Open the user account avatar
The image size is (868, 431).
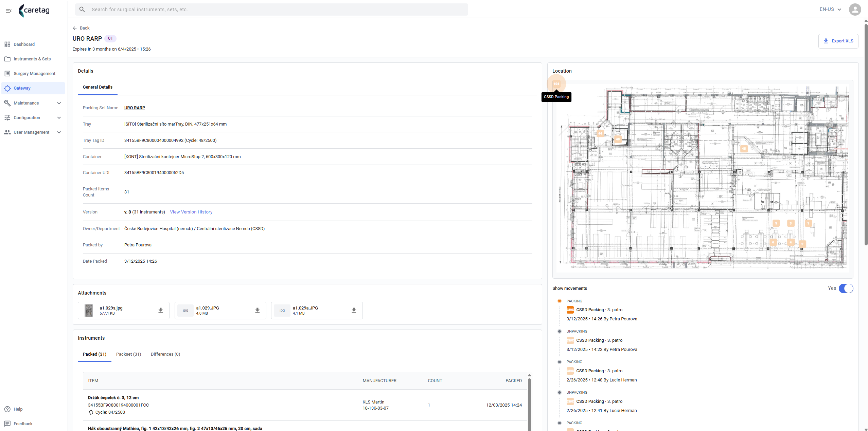click(855, 10)
